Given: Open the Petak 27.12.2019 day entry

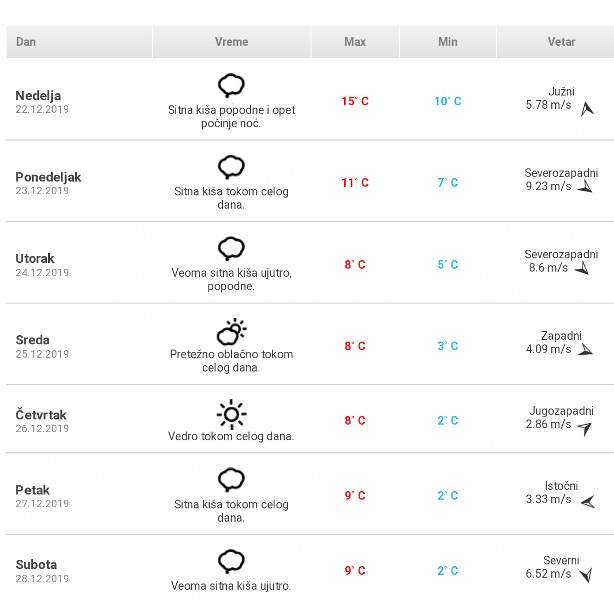Looking at the screenshot, I should [42, 495].
